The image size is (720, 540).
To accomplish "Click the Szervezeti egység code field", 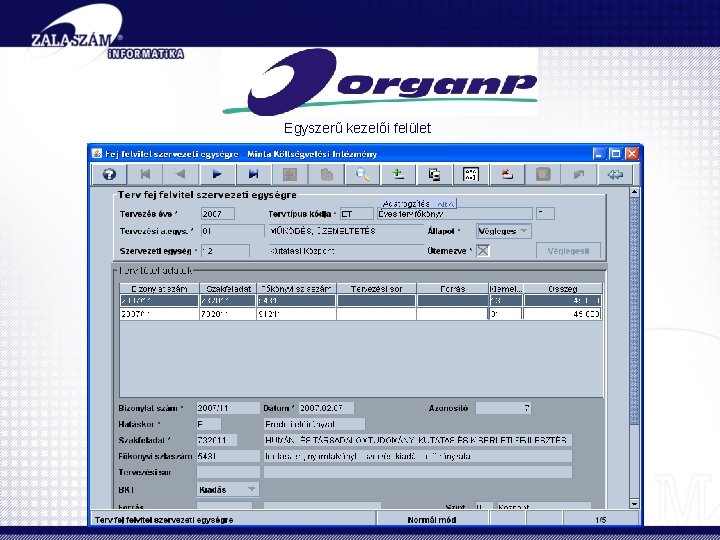I will click(225, 251).
